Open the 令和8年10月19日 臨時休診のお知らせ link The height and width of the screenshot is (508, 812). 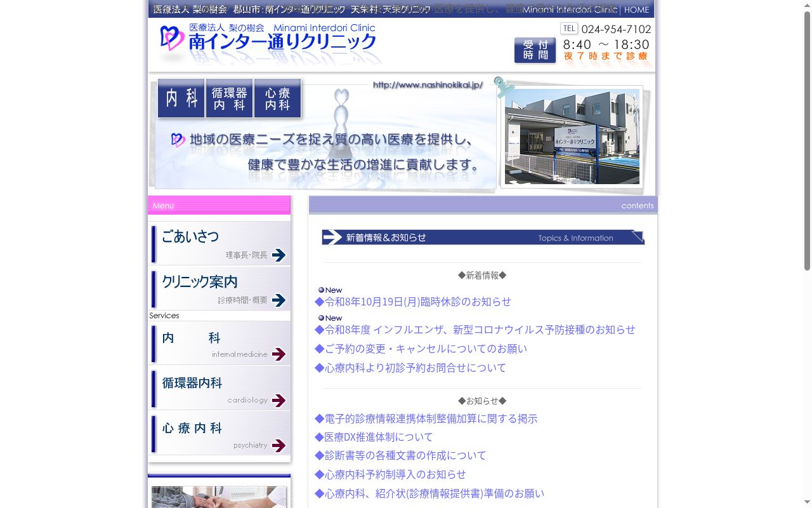pos(413,302)
